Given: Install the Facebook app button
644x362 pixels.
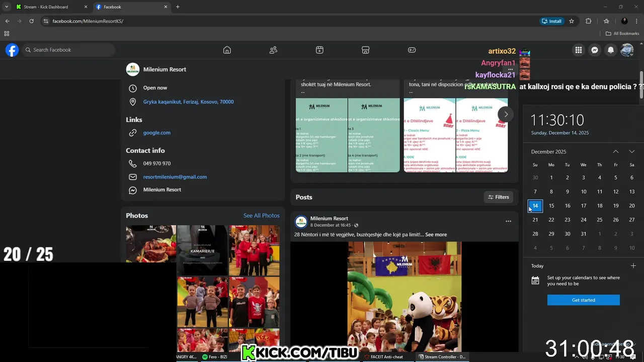Looking at the screenshot, I should 551,21.
